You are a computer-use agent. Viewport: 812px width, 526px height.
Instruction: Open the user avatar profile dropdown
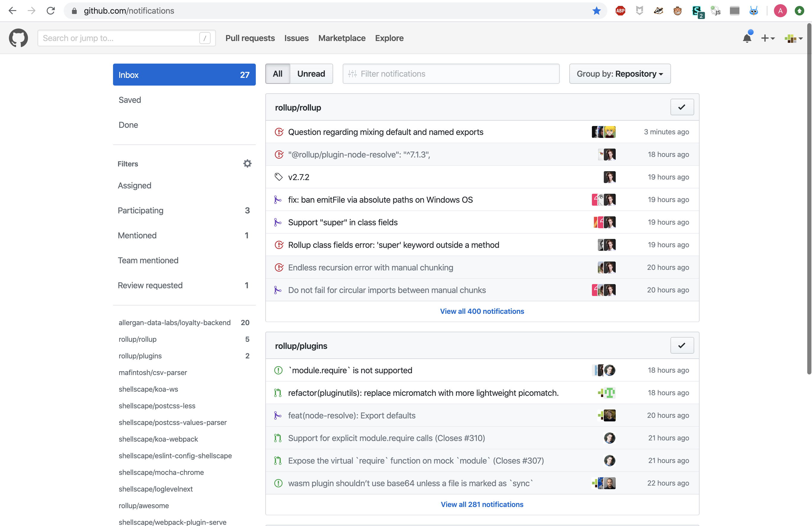793,38
